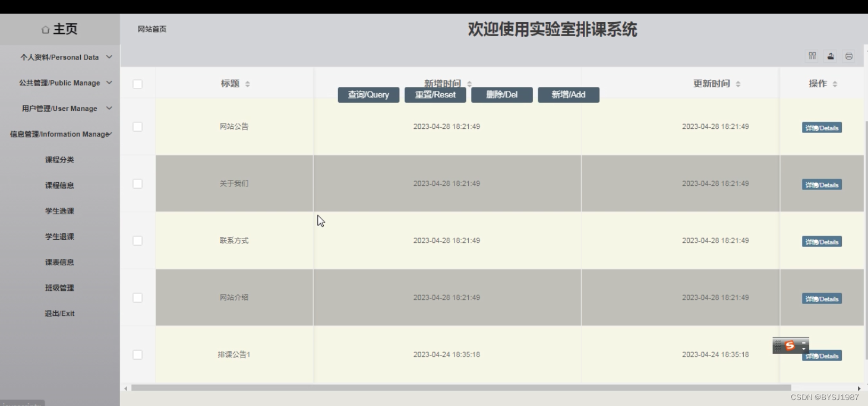Screen dimensions: 868x406
Task: Expand the 个人资料/Personal Data menu
Action: coord(60,58)
